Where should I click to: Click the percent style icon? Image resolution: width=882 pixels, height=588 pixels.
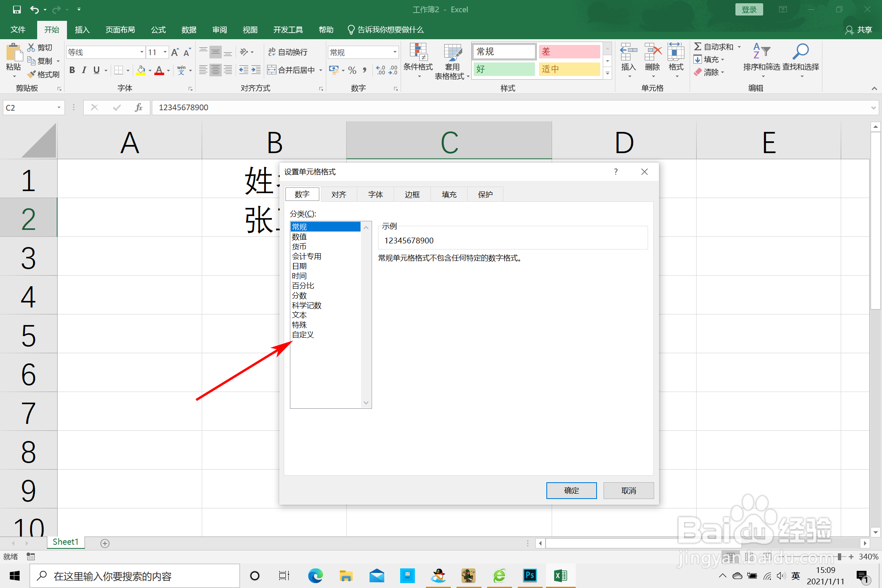coord(352,70)
